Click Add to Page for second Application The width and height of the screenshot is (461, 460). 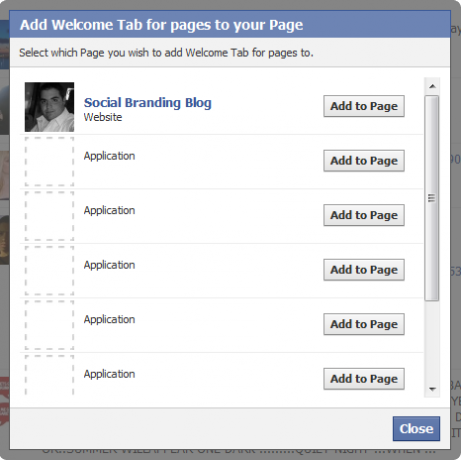(364, 215)
